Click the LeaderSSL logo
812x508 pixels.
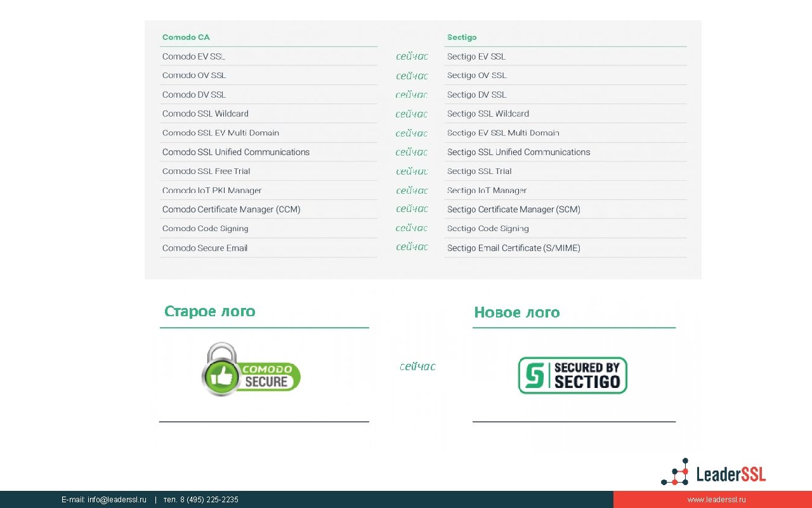pyautogui.click(x=714, y=473)
